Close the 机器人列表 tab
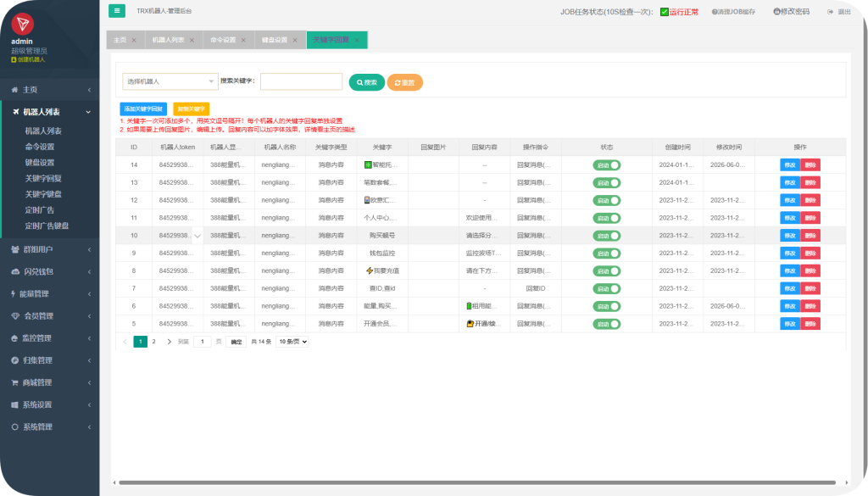 [192, 40]
